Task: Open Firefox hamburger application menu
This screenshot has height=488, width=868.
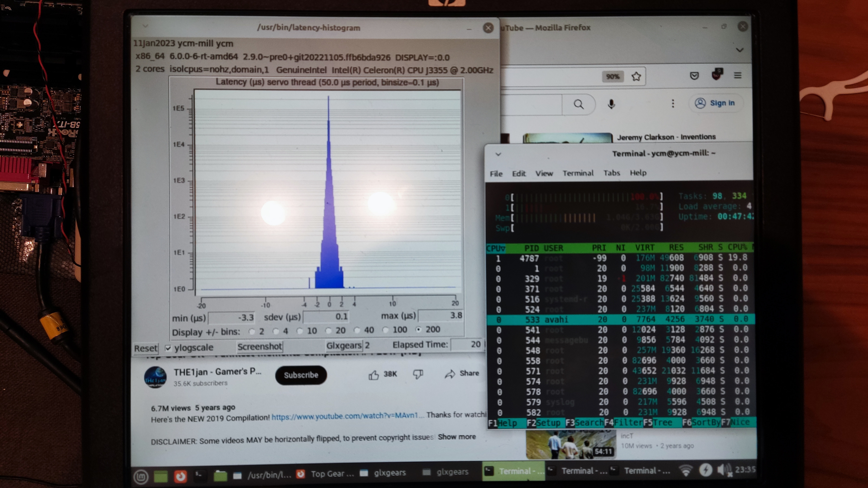Action: point(738,75)
